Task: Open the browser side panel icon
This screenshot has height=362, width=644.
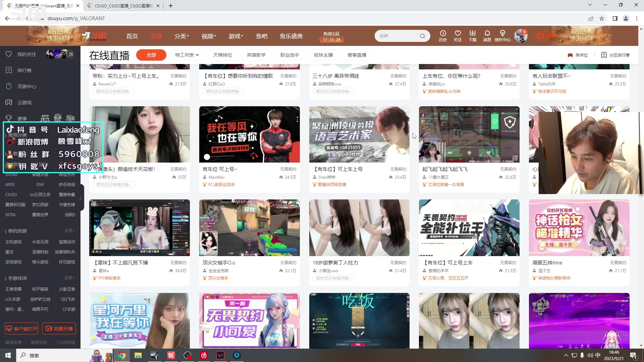Action: point(615,18)
